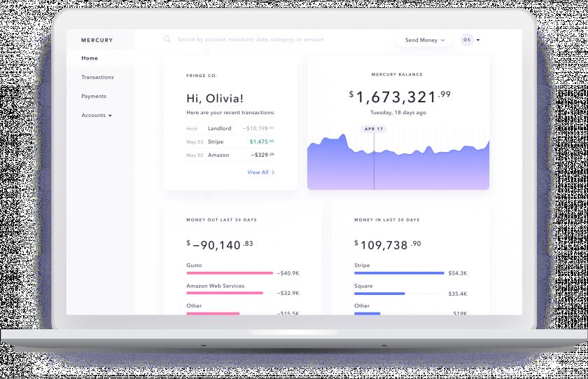
Task: Click the -$40.9K Gusto value
Action: click(288, 273)
